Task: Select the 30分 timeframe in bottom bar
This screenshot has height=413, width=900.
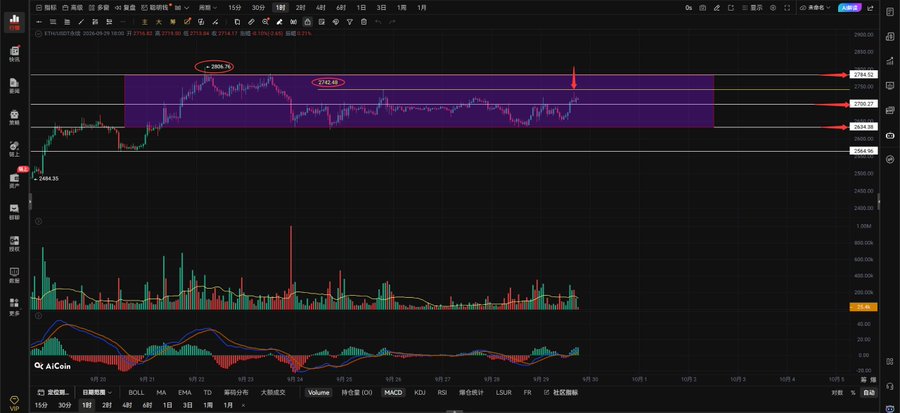Action: coord(65,405)
